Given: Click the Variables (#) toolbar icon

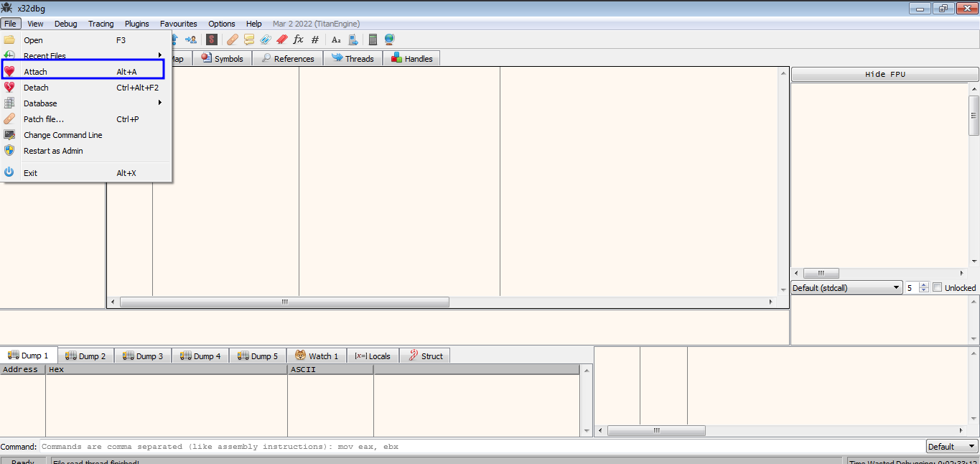Looking at the screenshot, I should (315, 40).
